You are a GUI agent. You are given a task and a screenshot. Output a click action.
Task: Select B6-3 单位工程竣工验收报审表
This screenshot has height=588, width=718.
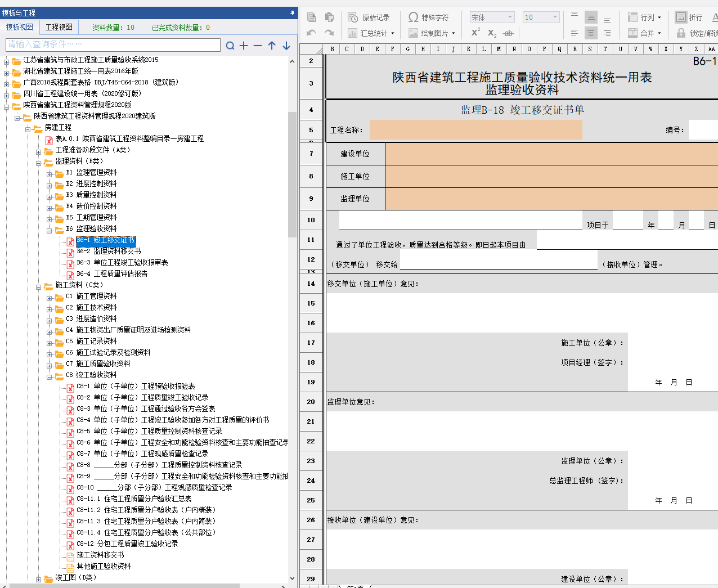[x=122, y=263]
